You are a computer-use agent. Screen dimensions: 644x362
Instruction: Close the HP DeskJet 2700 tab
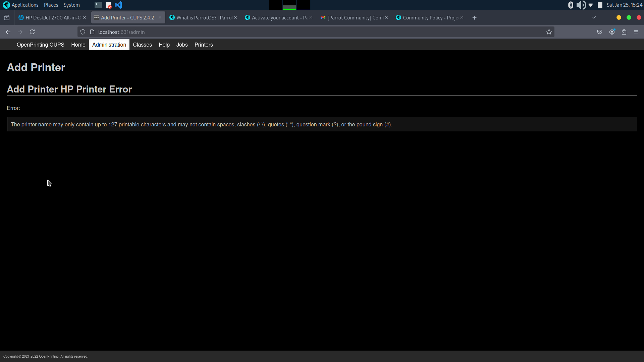click(x=85, y=18)
